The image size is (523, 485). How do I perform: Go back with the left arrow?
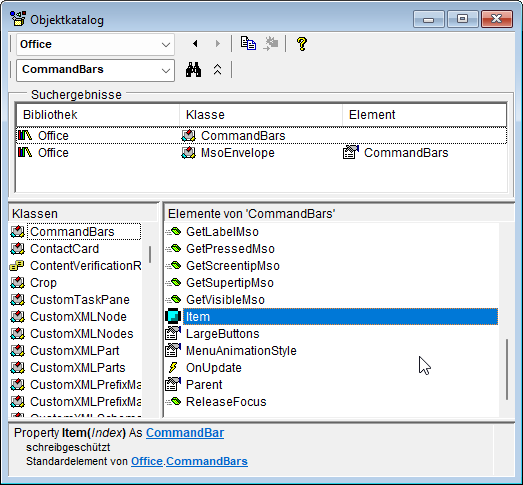point(195,44)
